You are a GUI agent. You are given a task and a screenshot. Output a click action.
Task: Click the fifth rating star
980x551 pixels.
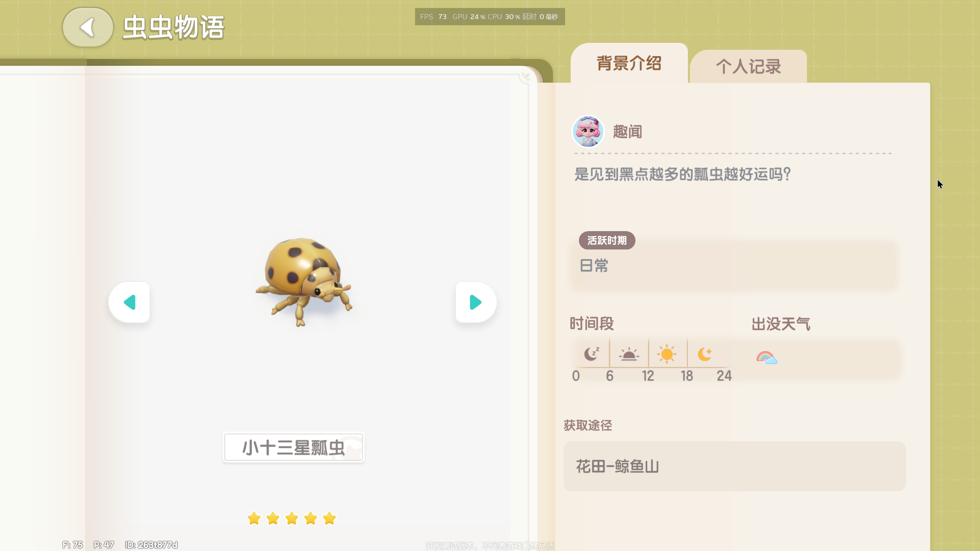click(x=329, y=518)
